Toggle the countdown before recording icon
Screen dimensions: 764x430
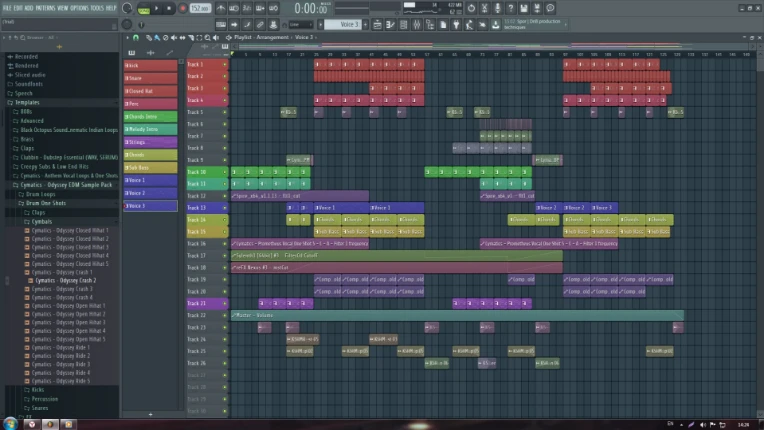pyautogui.click(x=247, y=8)
